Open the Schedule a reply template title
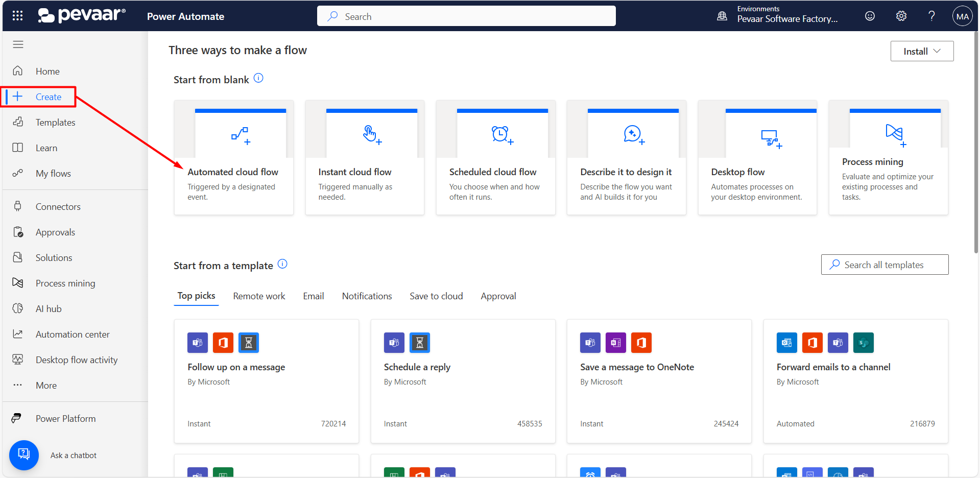The width and height of the screenshot is (980, 478). (x=417, y=367)
